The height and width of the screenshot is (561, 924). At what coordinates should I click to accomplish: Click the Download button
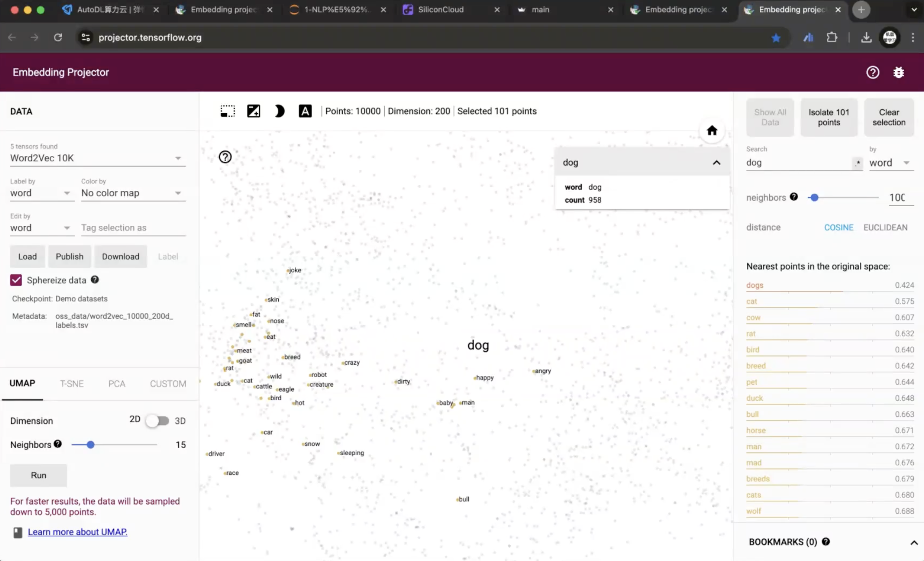pyautogui.click(x=120, y=256)
